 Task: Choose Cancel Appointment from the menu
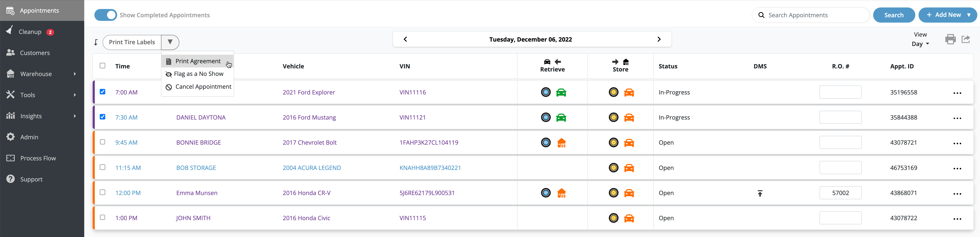203,87
